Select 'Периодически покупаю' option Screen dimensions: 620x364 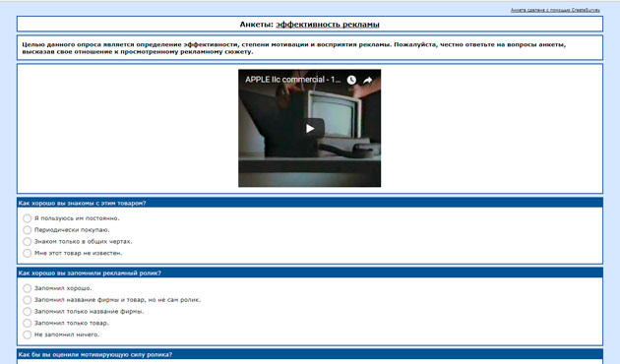click(x=27, y=230)
